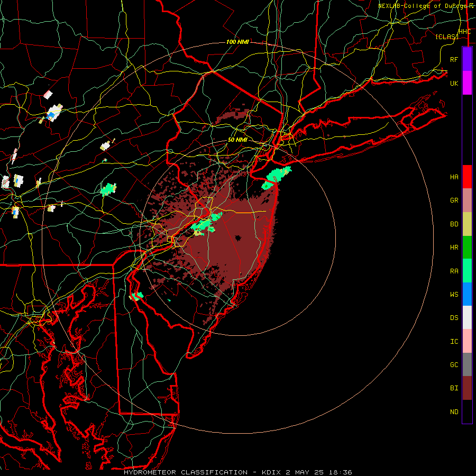This screenshot has height=476, width=476.
Task: Click the HHC product code text
Action: pyautogui.click(x=464, y=32)
